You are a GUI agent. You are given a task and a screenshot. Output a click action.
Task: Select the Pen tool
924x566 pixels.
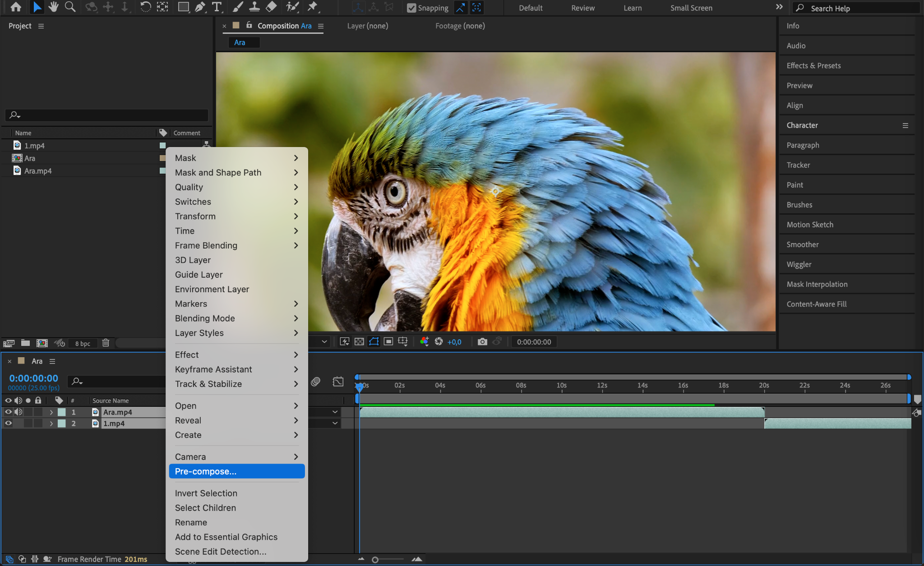pos(200,7)
